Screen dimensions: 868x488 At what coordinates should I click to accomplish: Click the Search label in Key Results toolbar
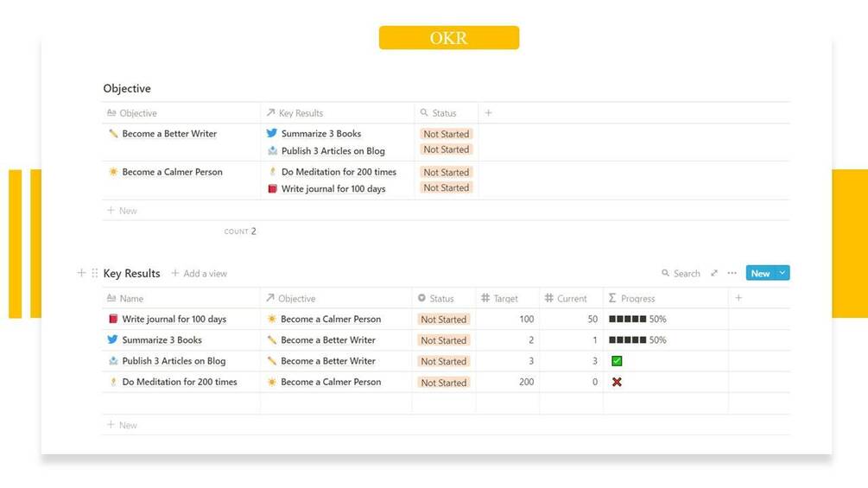[687, 273]
